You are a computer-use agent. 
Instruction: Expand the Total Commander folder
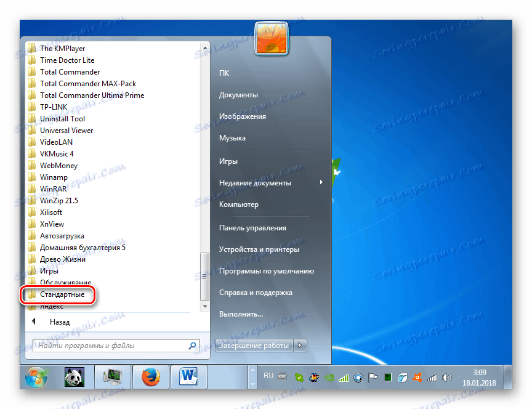[x=64, y=72]
